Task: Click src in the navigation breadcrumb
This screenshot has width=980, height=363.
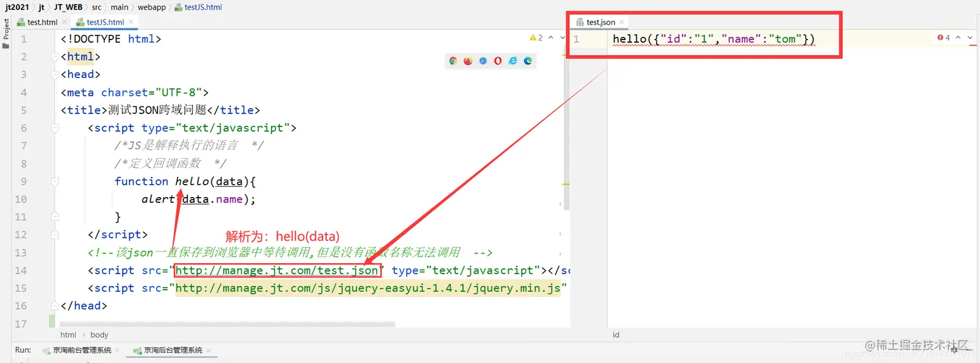Action: pyautogui.click(x=97, y=7)
